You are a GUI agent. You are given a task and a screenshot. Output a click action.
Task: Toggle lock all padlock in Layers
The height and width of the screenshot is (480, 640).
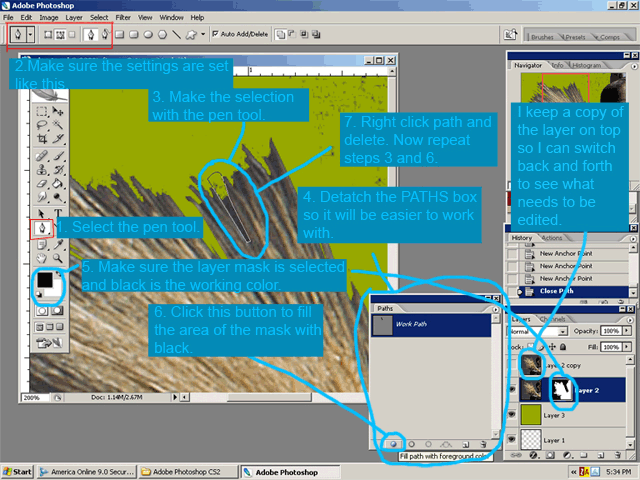pyautogui.click(x=563, y=347)
